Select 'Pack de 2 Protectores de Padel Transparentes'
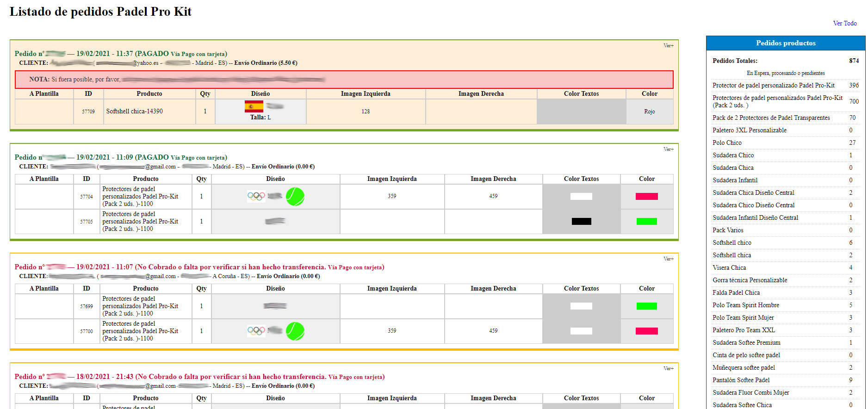868x409 pixels. (786, 118)
